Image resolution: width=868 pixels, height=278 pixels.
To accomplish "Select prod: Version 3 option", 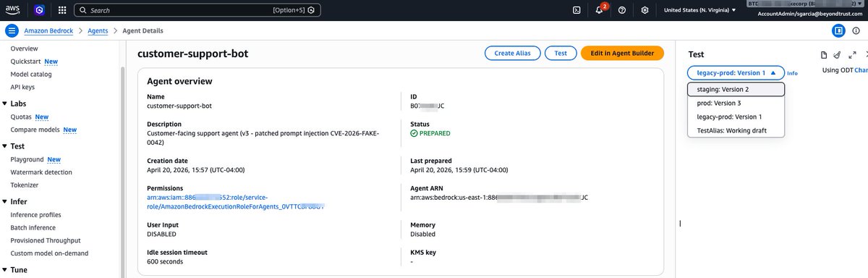I will point(736,103).
